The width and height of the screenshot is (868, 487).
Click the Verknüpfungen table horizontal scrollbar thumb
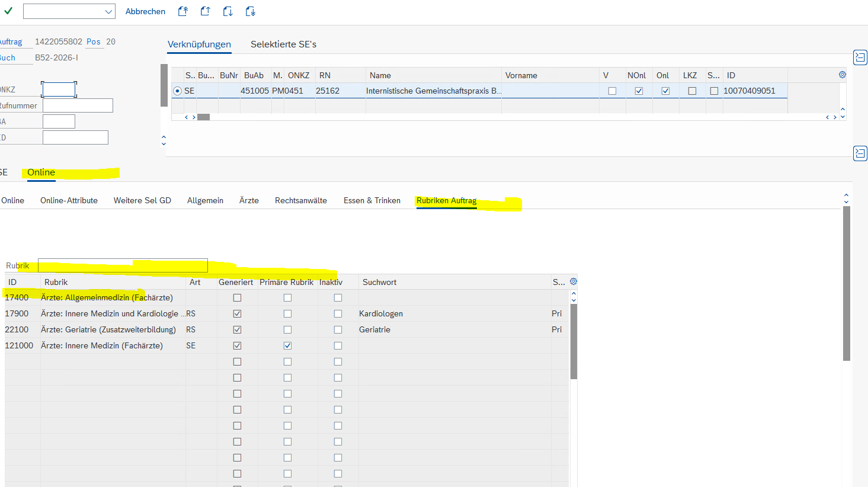tap(203, 117)
